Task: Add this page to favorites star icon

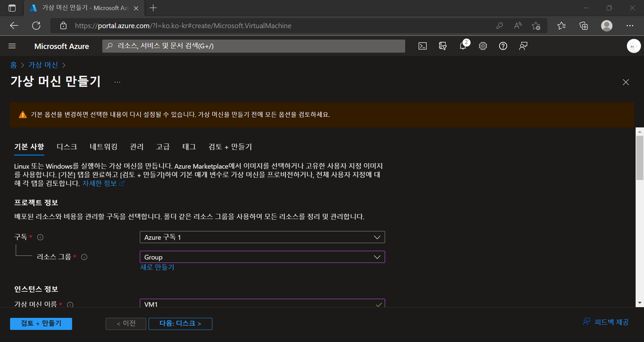Action: point(536,26)
